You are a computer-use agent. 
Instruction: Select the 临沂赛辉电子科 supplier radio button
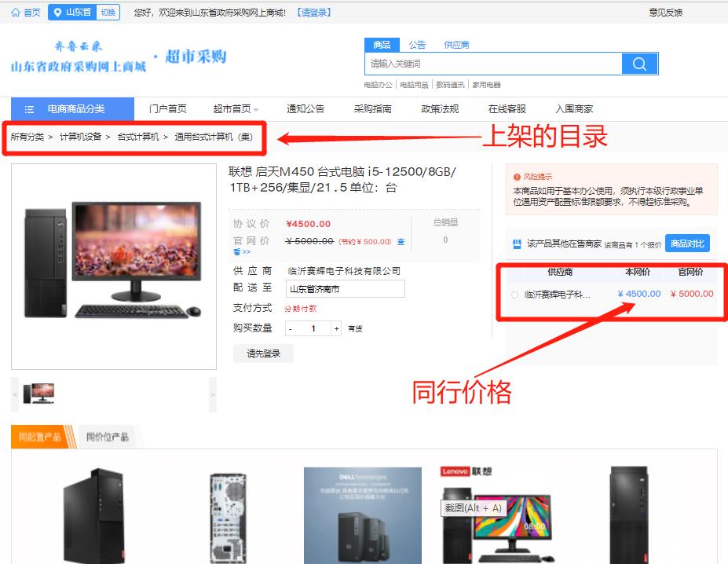click(514, 295)
